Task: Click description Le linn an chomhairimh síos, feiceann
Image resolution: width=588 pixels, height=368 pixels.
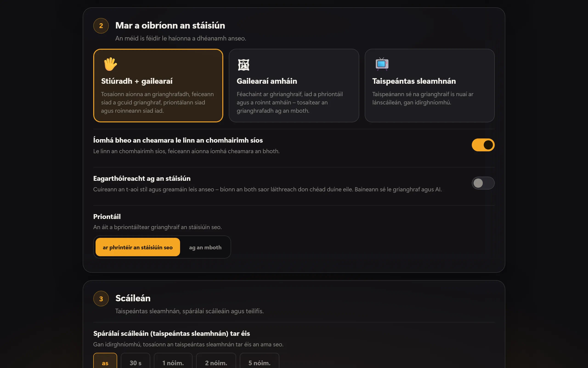Action: click(x=186, y=151)
